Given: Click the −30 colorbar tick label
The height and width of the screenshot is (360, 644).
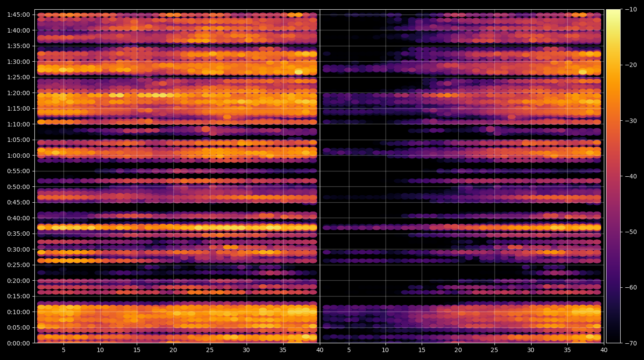Looking at the screenshot, I should [x=631, y=121].
